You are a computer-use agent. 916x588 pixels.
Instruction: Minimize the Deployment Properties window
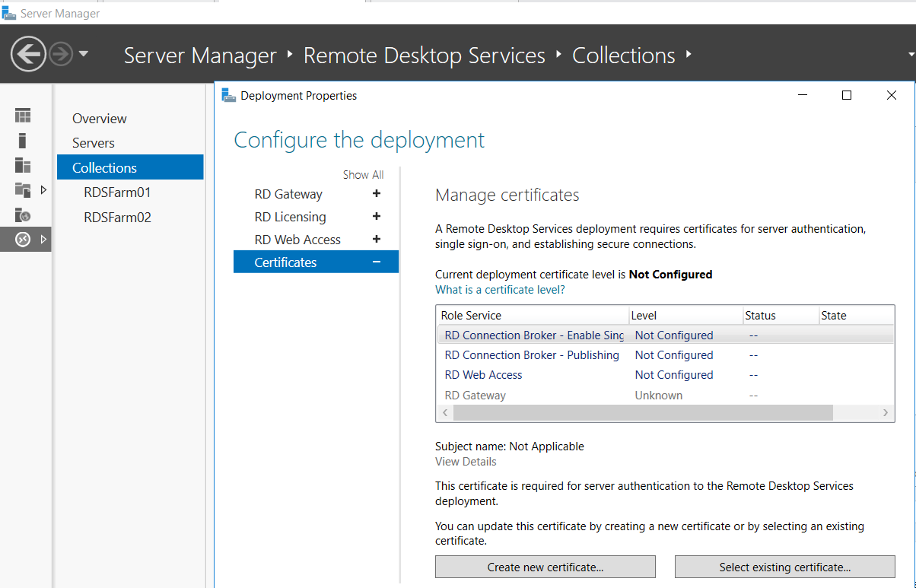click(802, 95)
